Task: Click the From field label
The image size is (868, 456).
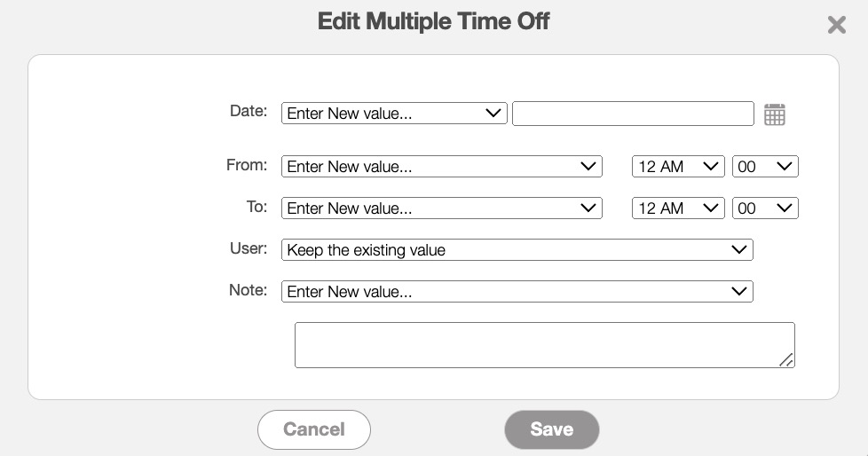Action: point(247,164)
